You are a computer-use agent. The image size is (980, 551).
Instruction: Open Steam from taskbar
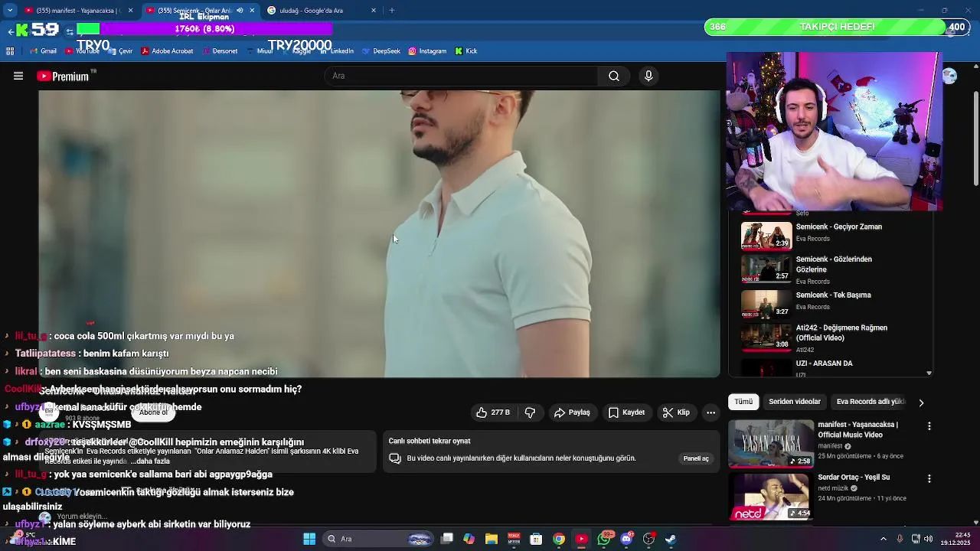(671, 540)
